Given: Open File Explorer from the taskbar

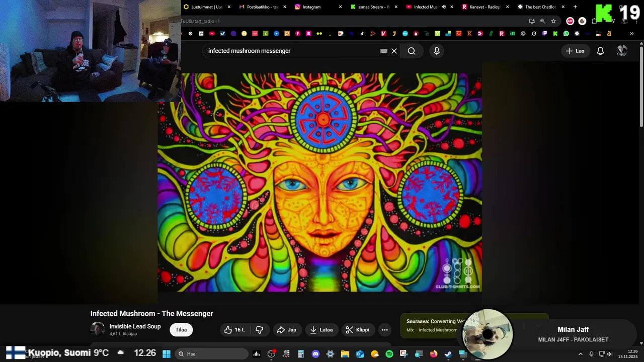Looking at the screenshot, I should [345, 354].
